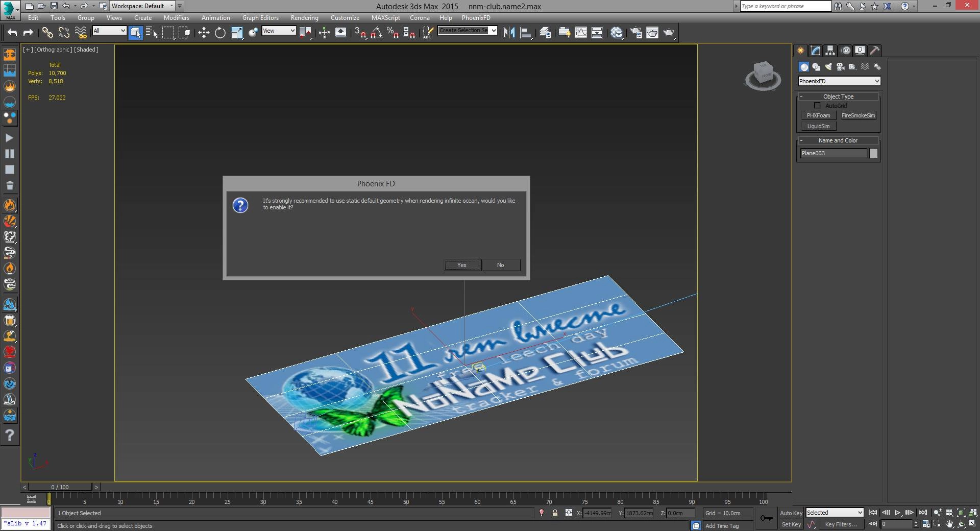Toggle absolute transform type-in mode
This screenshot has height=531, width=980.
pos(569,513)
